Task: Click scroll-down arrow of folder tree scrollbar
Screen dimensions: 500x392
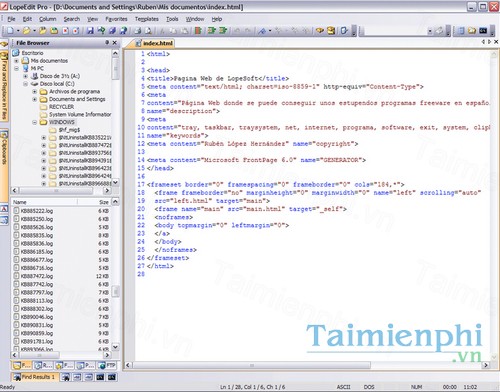Action: pyautogui.click(x=115, y=183)
